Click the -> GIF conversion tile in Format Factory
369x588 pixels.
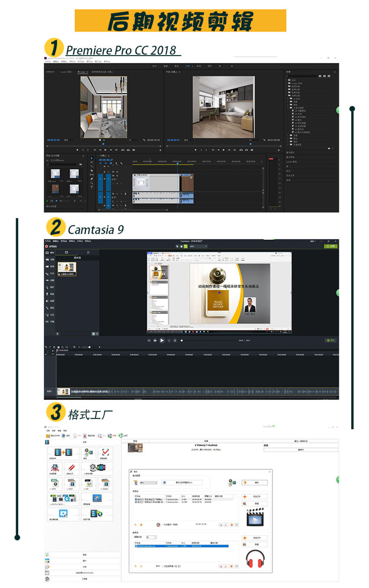tap(89, 484)
